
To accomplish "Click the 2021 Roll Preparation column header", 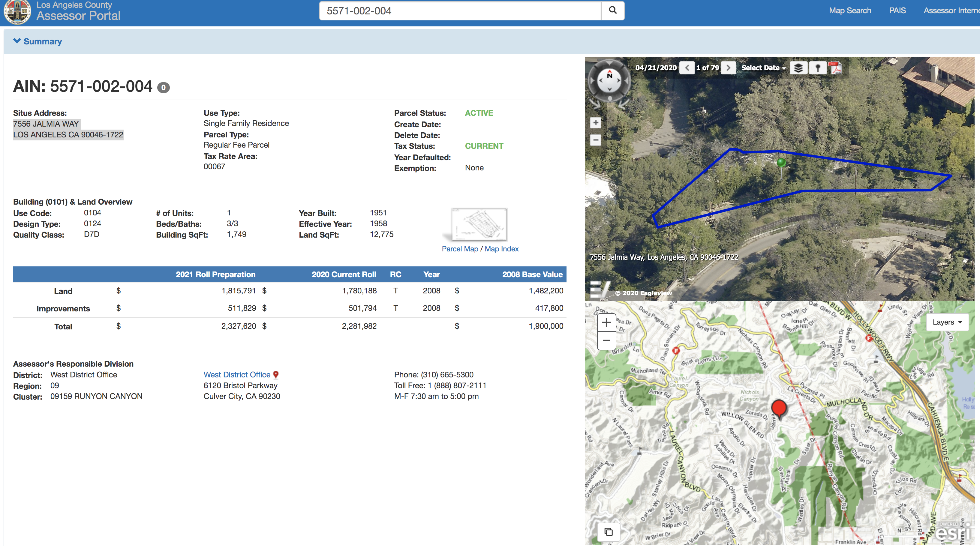I will tap(216, 275).
